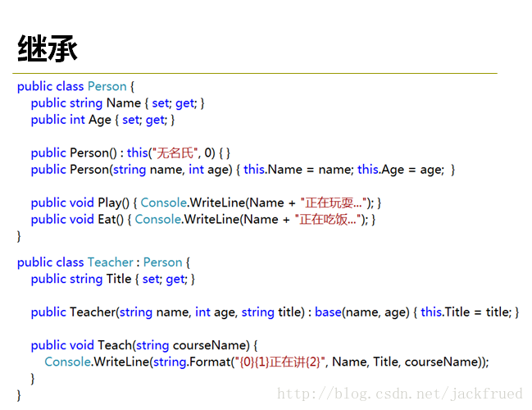Select the parameterless Person() constructor line

click(130, 153)
